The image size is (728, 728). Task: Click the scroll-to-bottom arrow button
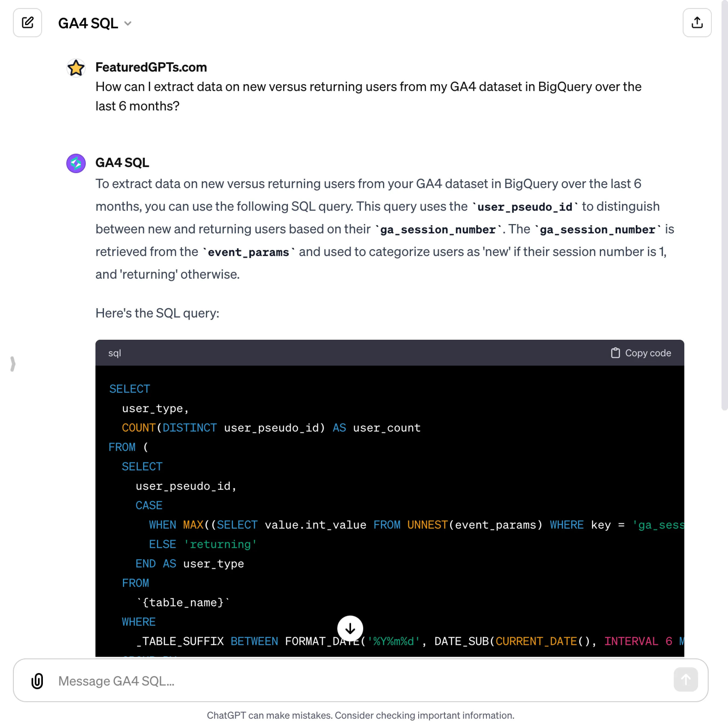coord(350,628)
